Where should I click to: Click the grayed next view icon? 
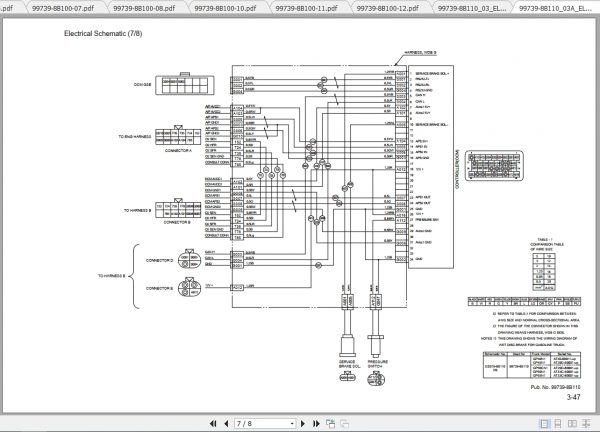point(344,424)
